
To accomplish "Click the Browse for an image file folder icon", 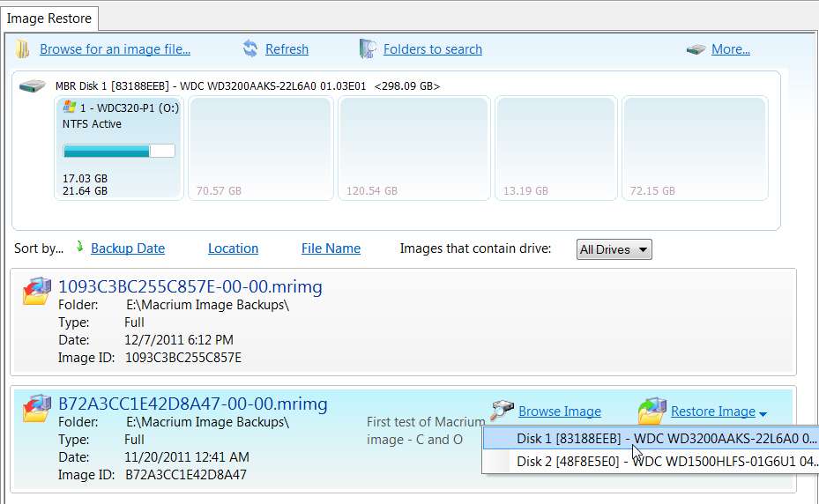I will [22, 49].
